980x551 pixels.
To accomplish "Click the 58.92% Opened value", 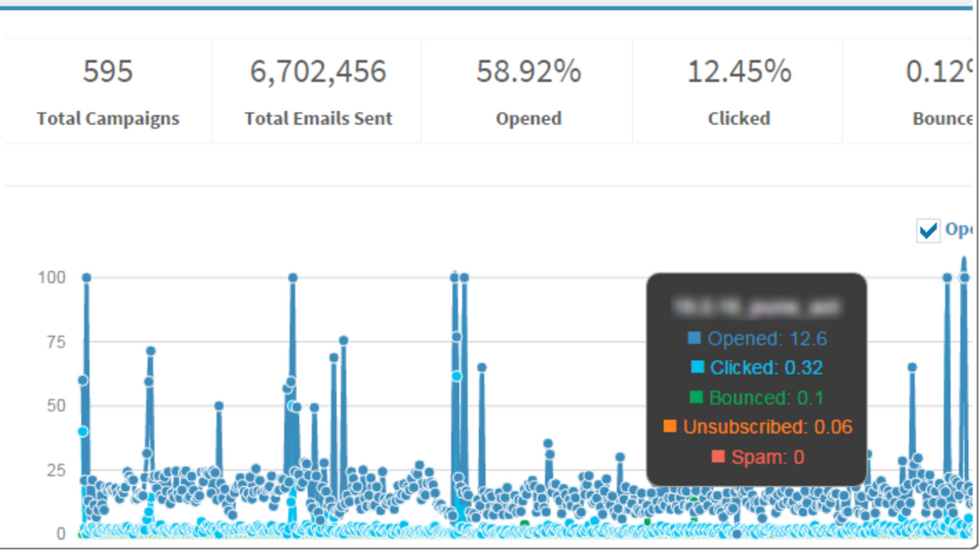I will point(528,71).
